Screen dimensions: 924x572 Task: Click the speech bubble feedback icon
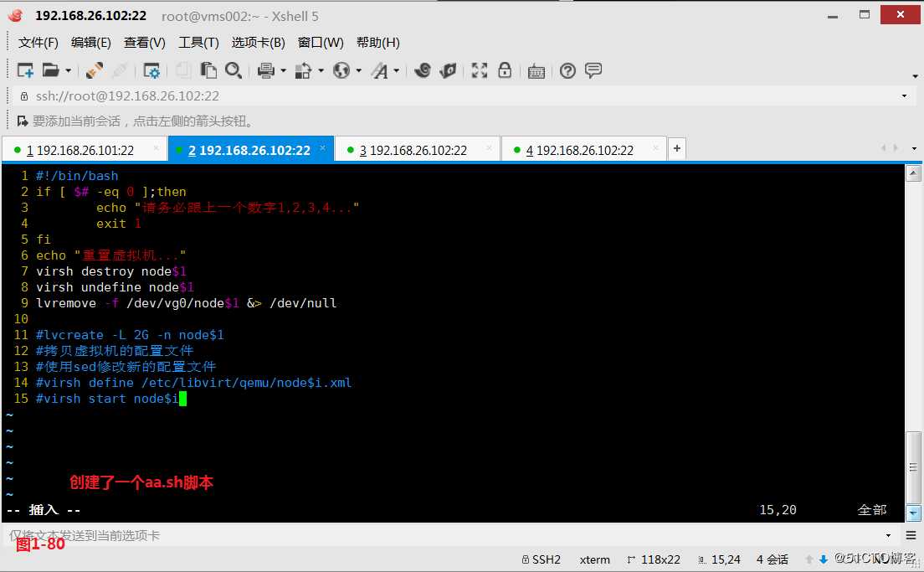point(593,70)
